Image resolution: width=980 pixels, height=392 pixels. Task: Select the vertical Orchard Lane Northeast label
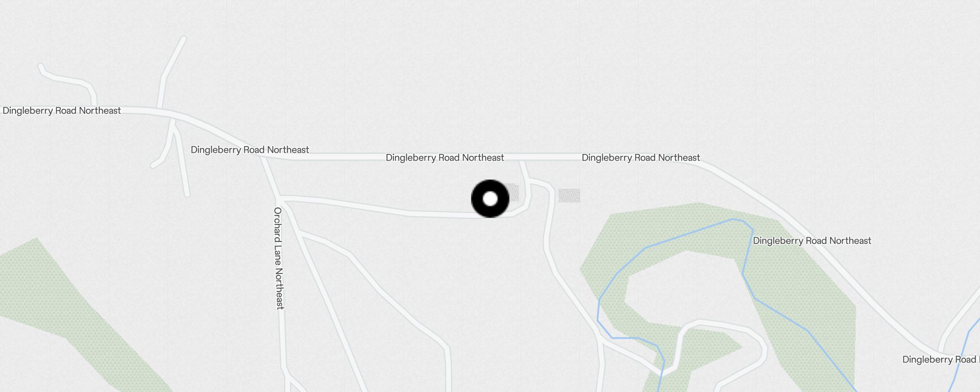point(278,258)
